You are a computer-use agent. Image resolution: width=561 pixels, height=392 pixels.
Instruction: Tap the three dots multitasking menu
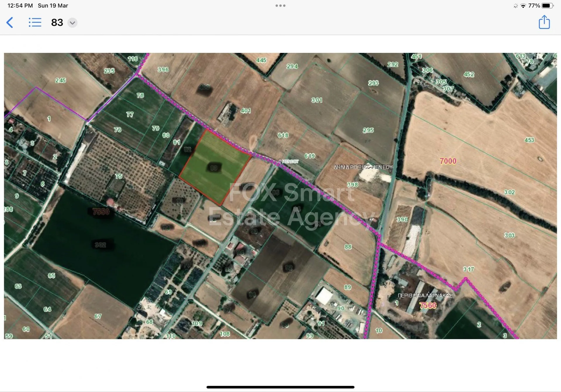280,6
